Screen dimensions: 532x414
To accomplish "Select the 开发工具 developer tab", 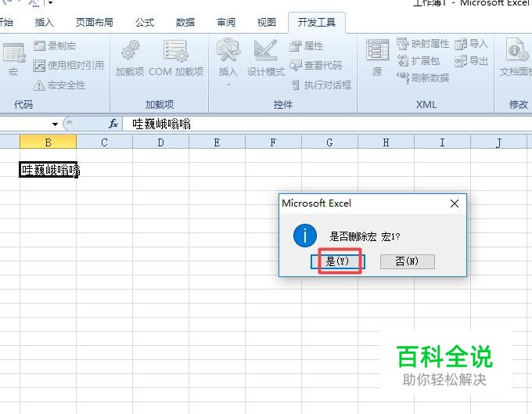I will click(x=317, y=23).
